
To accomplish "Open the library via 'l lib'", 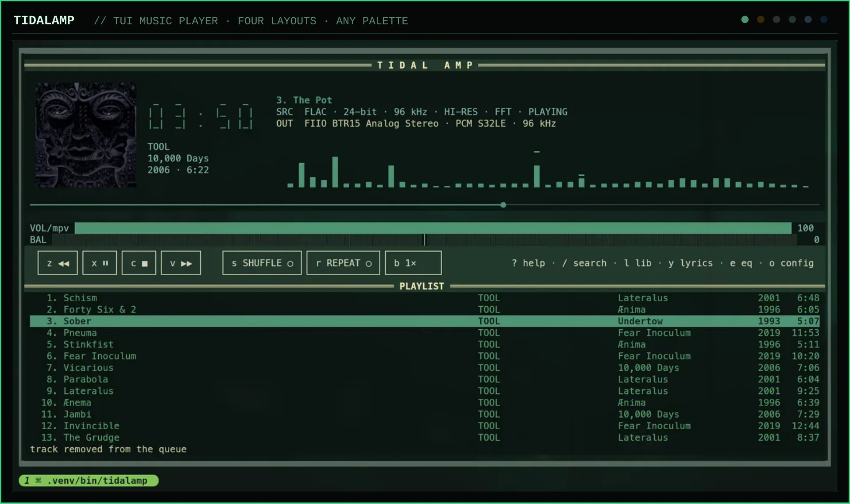I will point(637,263).
